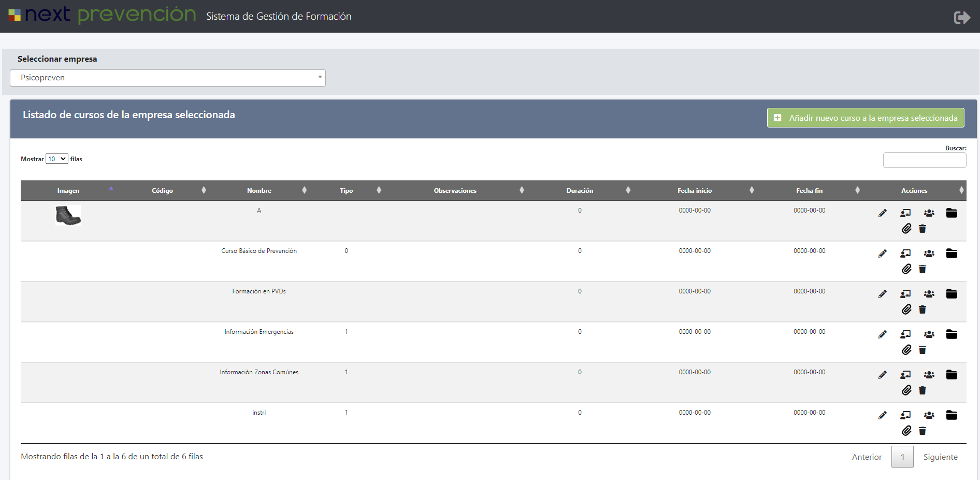
Task: Click the Curso Básico de Prevención name cell
Action: point(259,251)
